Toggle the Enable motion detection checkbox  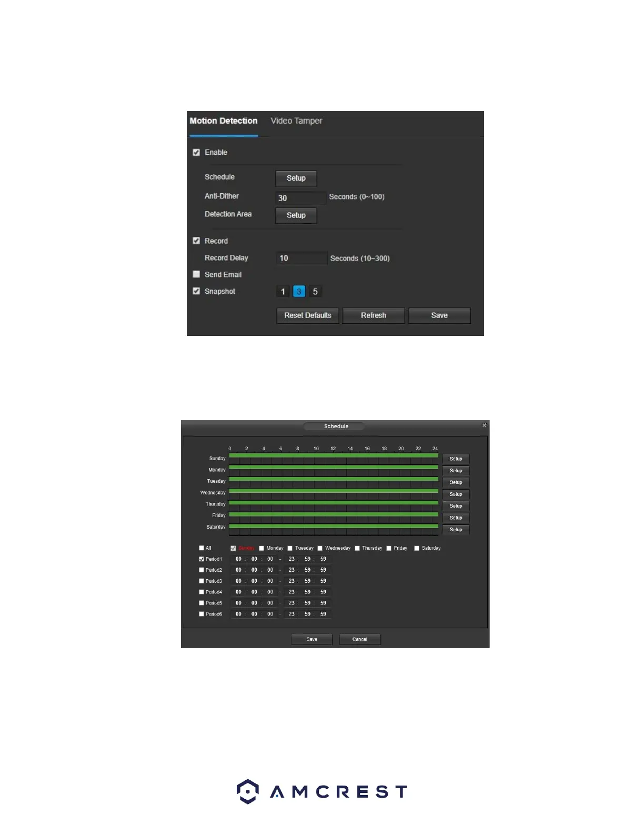(x=196, y=152)
